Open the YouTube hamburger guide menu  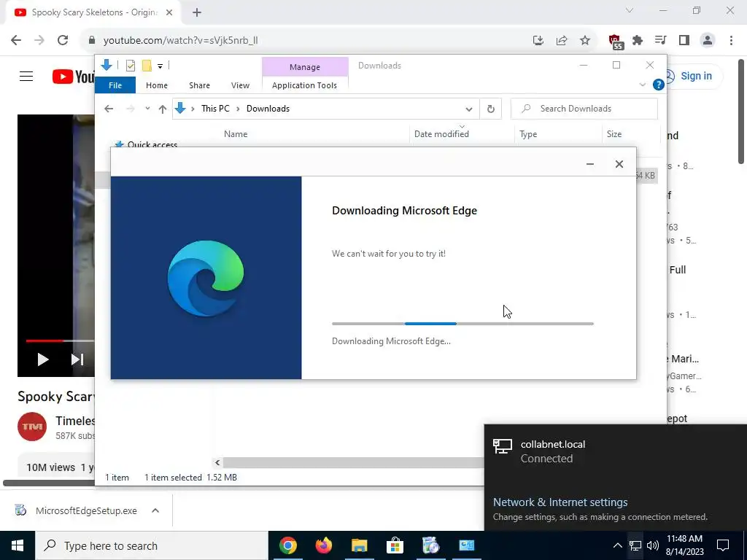tap(26, 76)
